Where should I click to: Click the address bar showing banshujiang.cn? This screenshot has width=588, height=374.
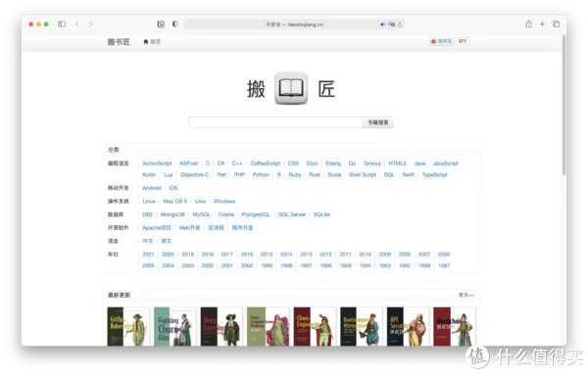pos(294,24)
